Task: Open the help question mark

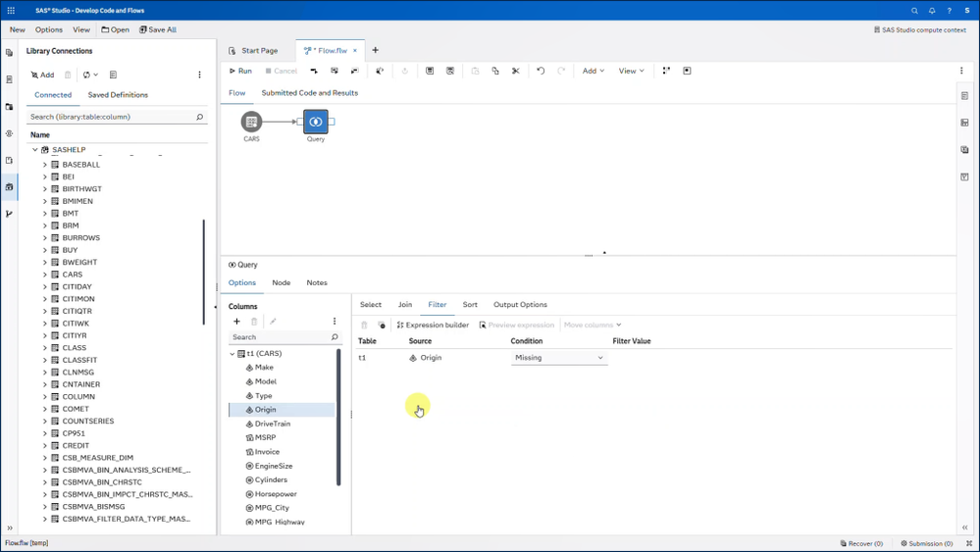Action: [950, 11]
